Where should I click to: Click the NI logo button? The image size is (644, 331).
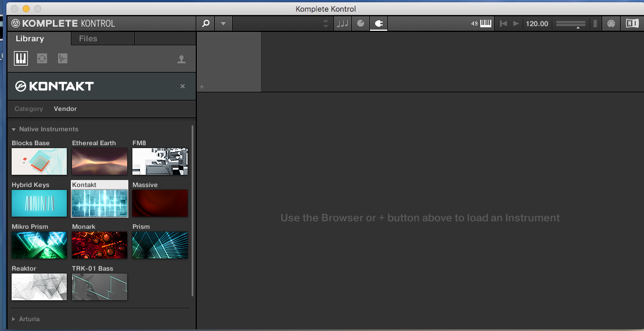click(632, 23)
